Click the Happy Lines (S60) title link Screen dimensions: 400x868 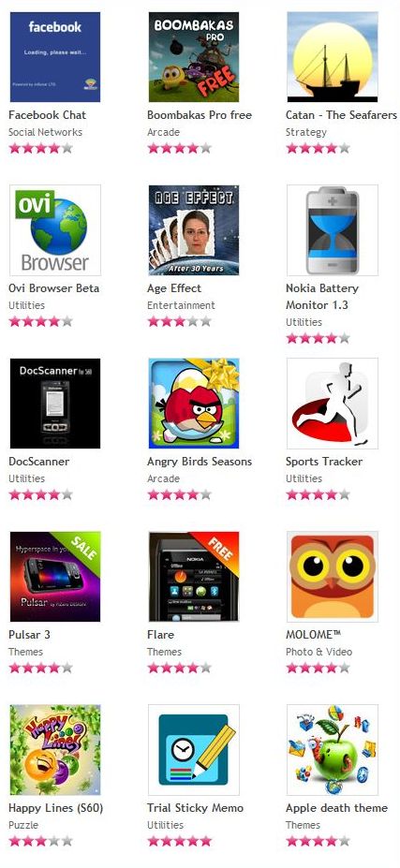(x=56, y=808)
